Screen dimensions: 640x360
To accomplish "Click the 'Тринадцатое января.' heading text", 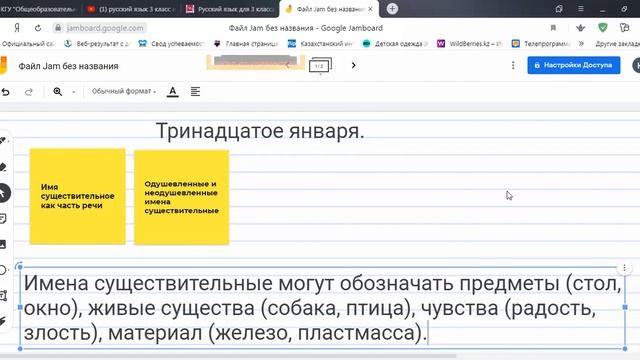I will pos(260,131).
